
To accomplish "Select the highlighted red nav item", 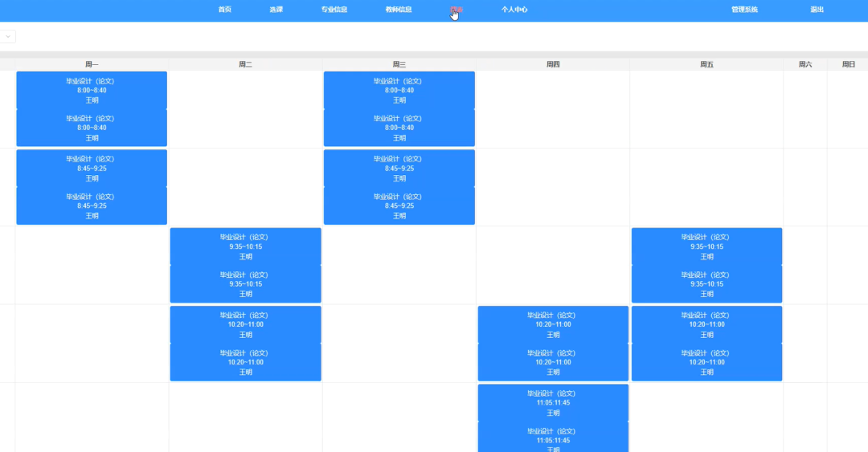I will point(457,10).
